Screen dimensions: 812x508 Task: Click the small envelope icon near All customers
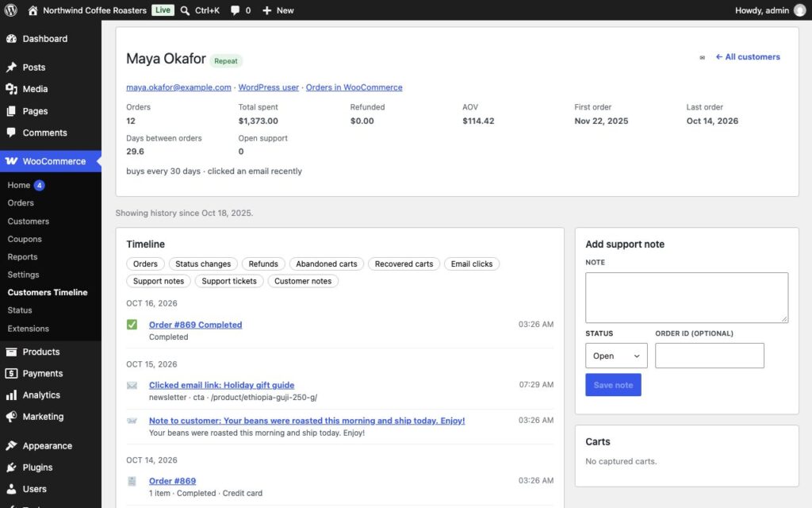(703, 57)
